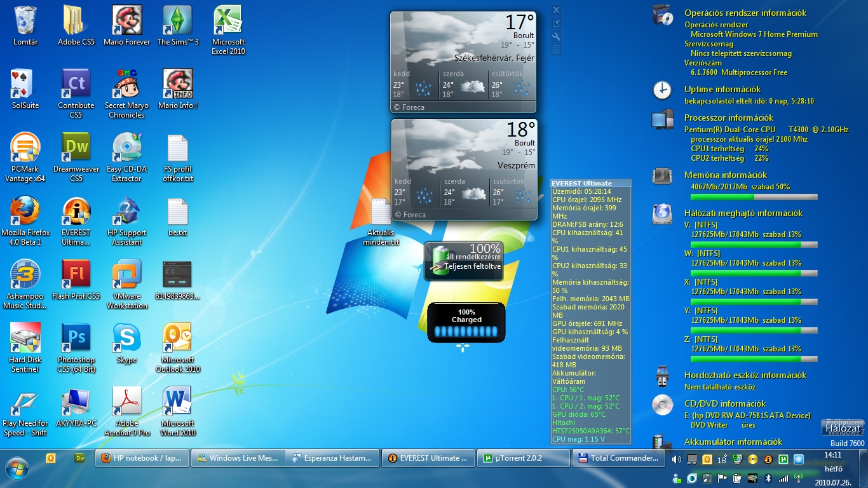
Task: Select the PCMark Vantage x64 icon
Action: click(x=25, y=157)
